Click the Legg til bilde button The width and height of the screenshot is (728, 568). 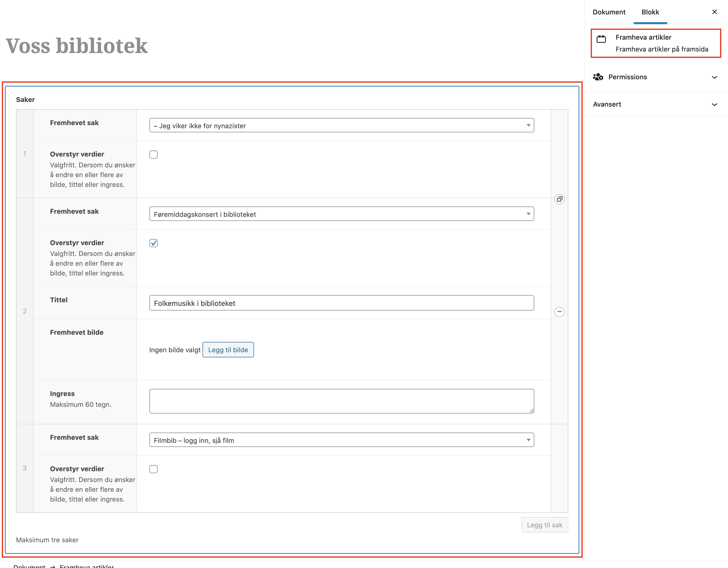[x=228, y=350]
